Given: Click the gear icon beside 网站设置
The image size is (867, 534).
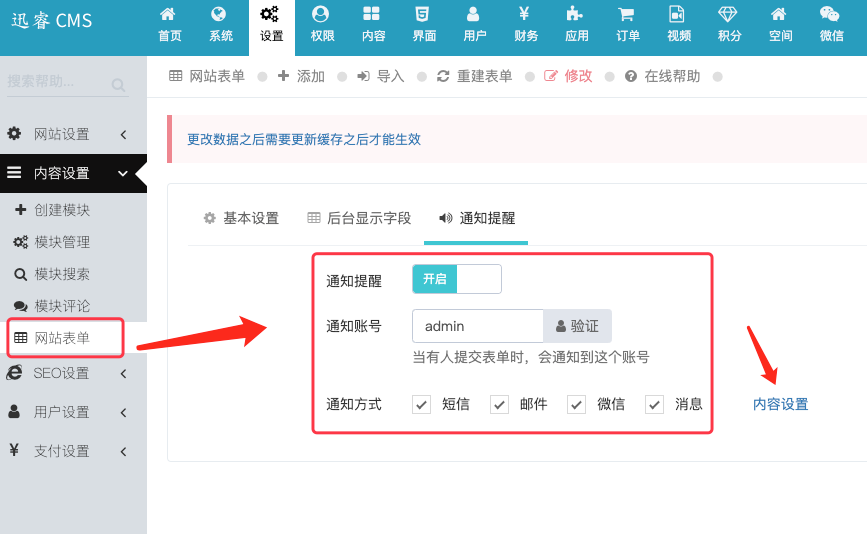Looking at the screenshot, I should (x=14, y=133).
